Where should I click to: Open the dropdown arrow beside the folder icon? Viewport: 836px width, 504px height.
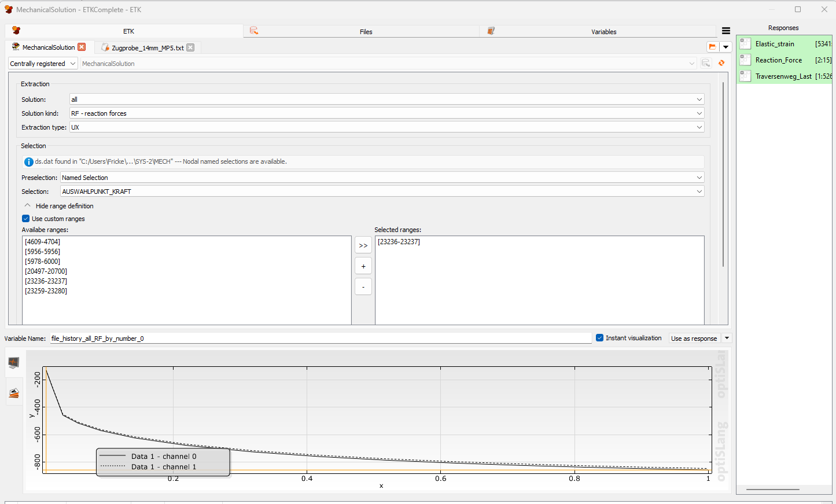(x=725, y=47)
